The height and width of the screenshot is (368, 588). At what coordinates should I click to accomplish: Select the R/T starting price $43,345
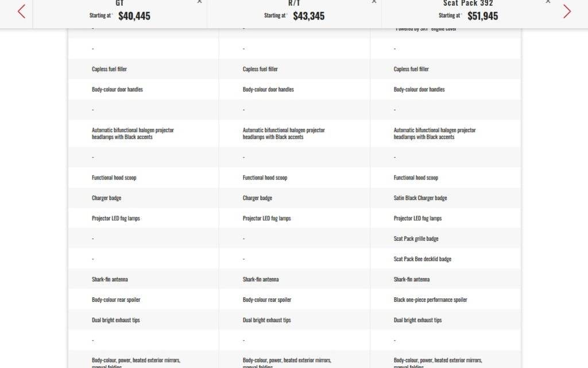coord(308,16)
